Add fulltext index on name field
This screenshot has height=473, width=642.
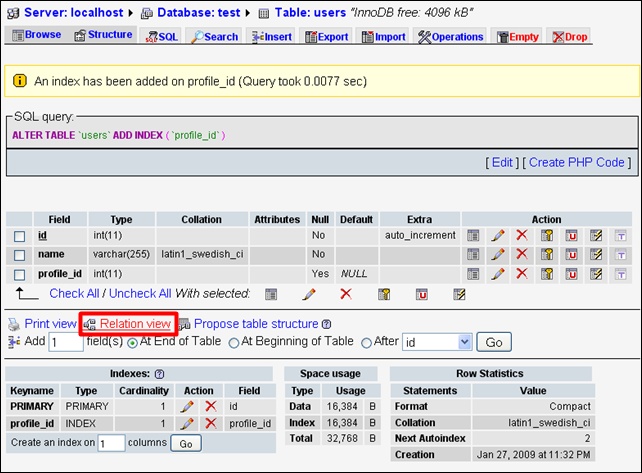tap(621, 255)
